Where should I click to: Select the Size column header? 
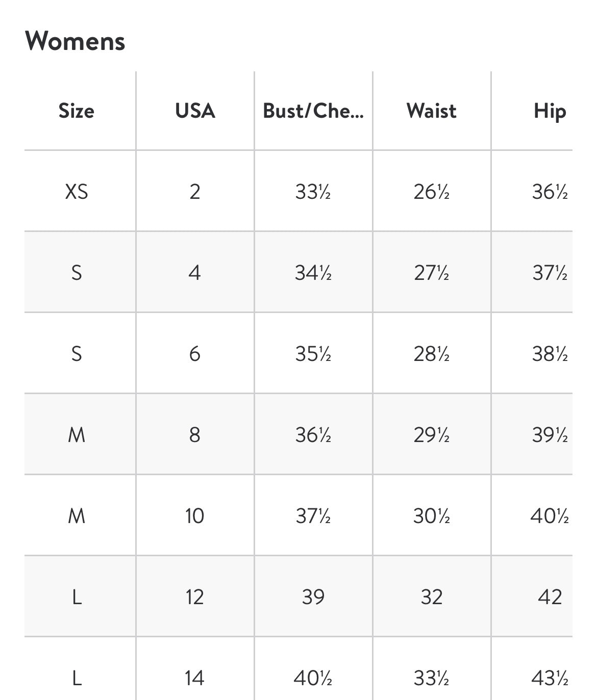tap(77, 111)
